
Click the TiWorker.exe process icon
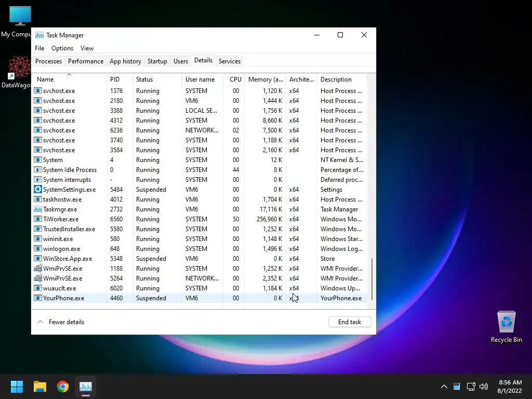pos(37,219)
